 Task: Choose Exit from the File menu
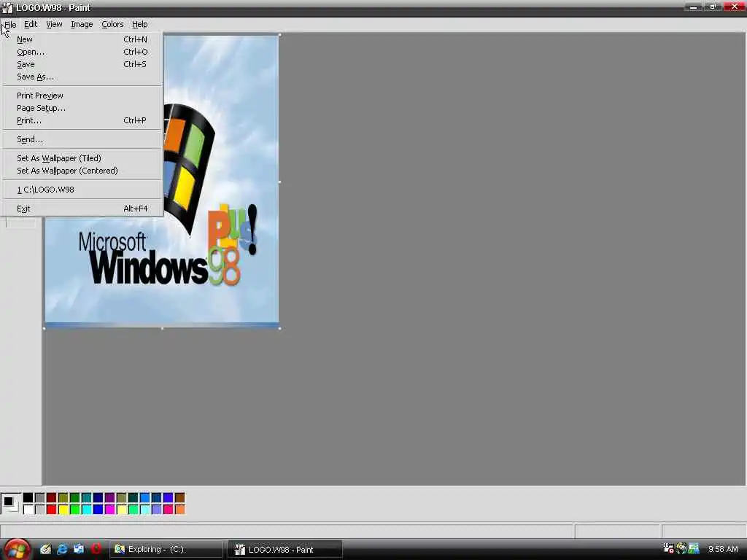tap(82, 209)
